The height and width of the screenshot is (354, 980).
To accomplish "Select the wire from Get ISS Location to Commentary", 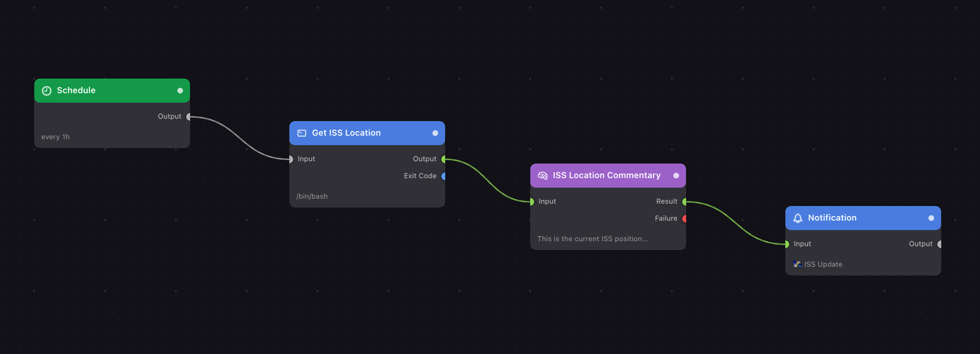I will click(488, 180).
